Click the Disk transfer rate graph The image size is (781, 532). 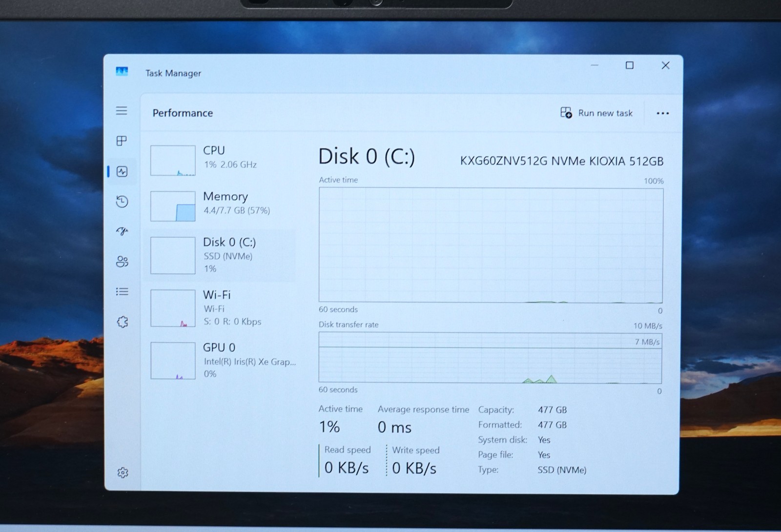(490, 358)
